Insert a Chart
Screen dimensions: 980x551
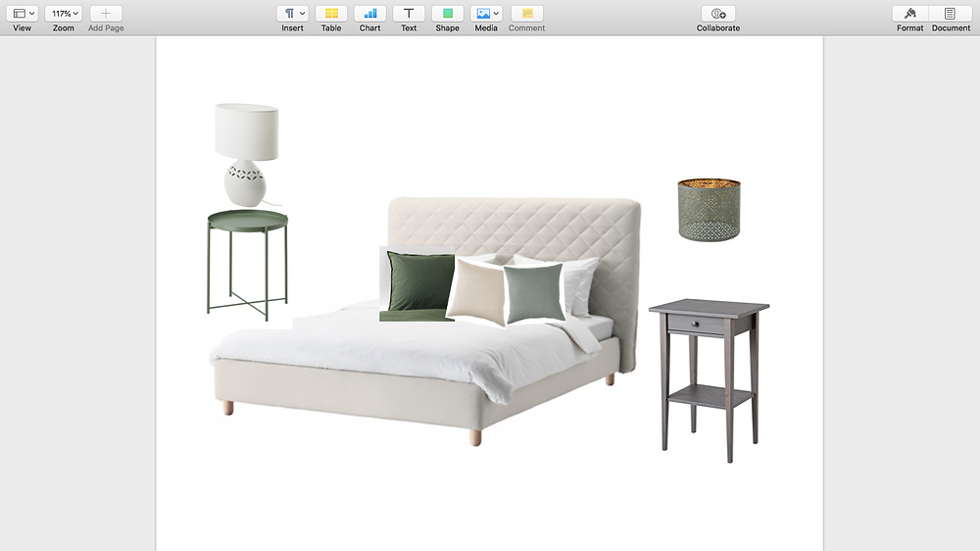370,14
